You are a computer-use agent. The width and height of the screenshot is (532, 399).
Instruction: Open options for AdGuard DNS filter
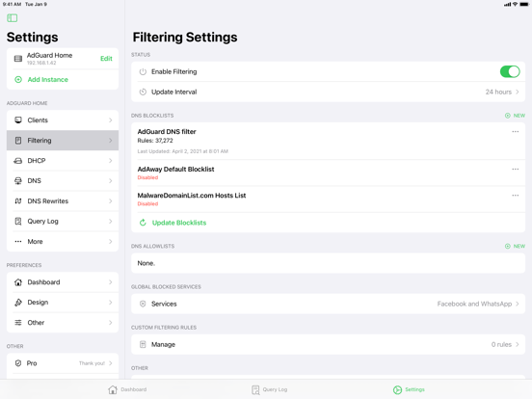[516, 132]
